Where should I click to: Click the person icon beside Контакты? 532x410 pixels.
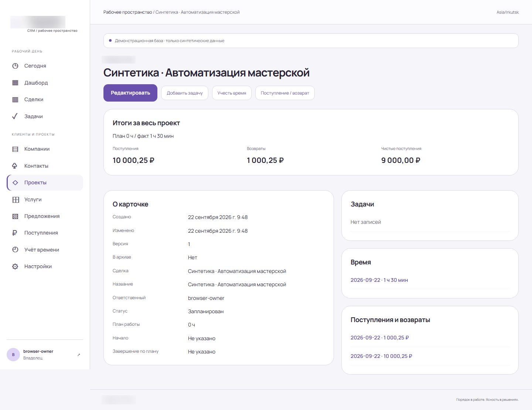point(15,166)
